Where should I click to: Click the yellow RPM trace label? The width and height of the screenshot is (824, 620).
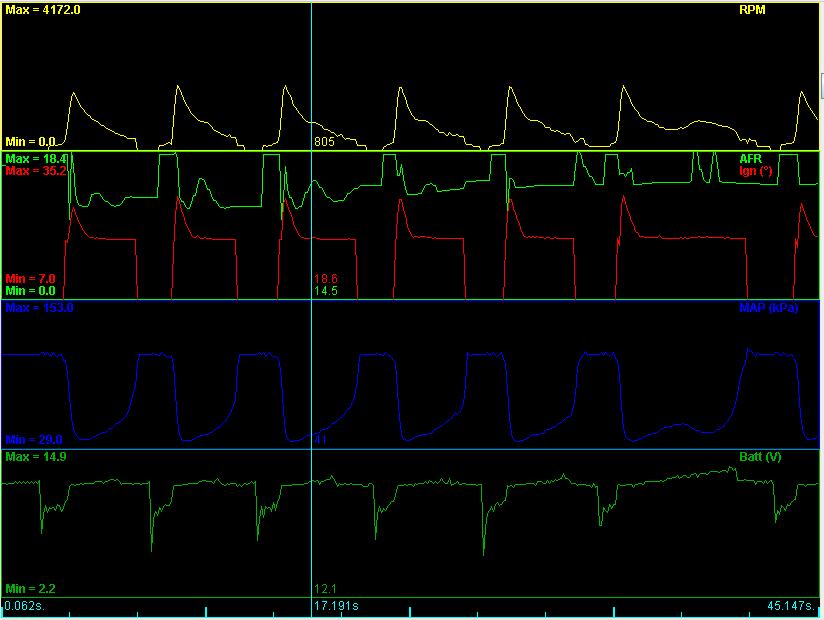click(x=752, y=10)
